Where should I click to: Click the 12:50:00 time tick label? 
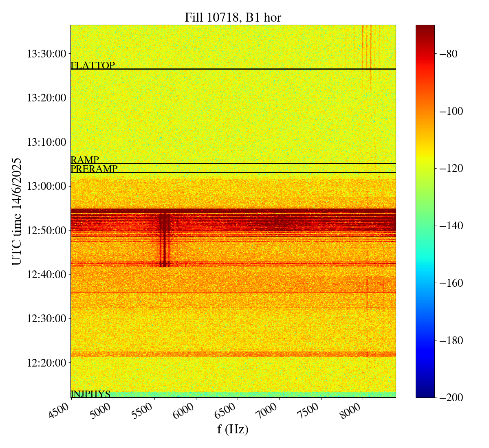46,231
